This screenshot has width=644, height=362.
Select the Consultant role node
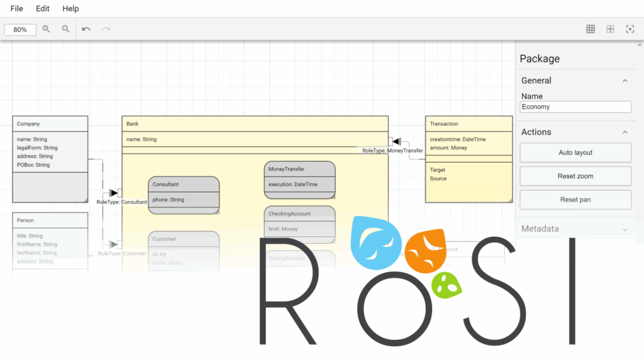[184, 195]
